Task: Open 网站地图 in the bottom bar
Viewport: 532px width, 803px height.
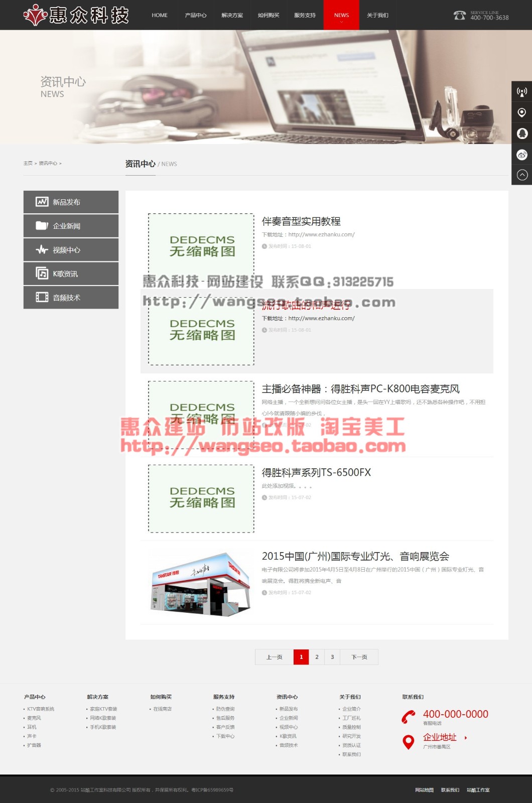Action: coord(424,790)
